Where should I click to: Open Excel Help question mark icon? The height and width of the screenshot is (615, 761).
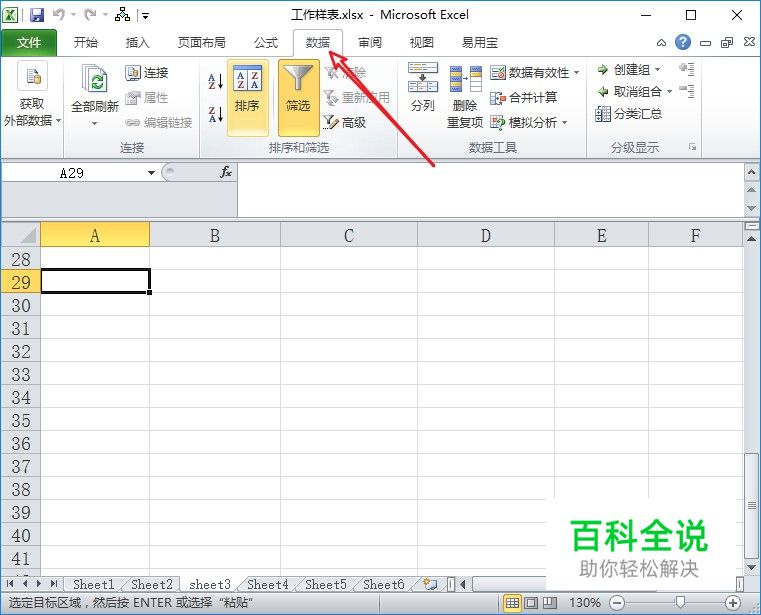[682, 42]
